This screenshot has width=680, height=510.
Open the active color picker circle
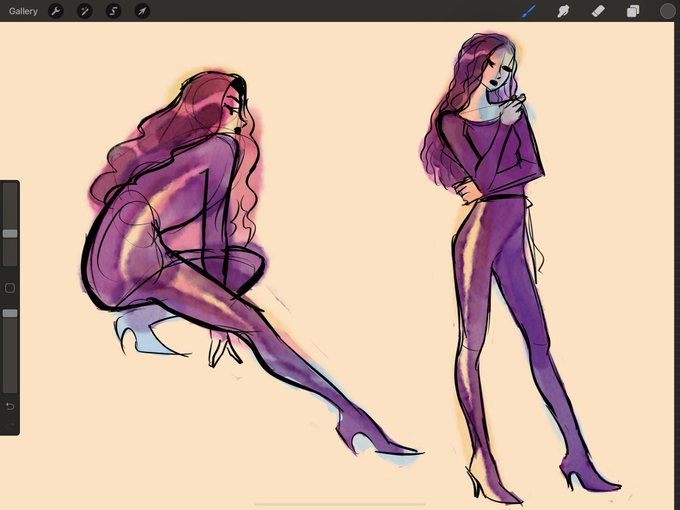coord(667,11)
